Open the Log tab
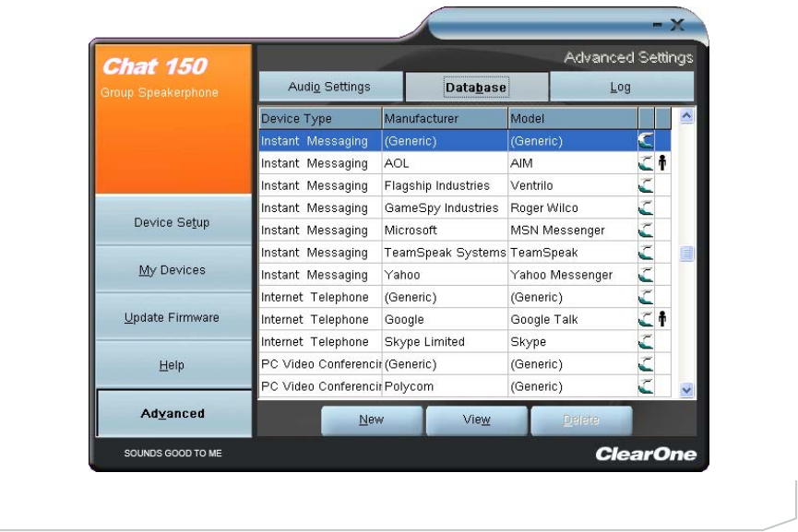The width and height of the screenshot is (798, 532). coord(622,87)
